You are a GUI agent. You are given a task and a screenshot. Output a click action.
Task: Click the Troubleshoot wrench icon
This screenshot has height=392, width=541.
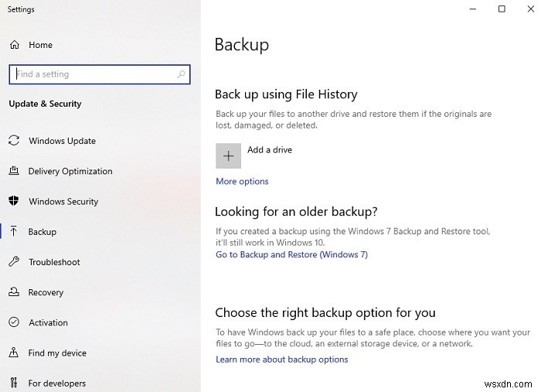[14, 261]
